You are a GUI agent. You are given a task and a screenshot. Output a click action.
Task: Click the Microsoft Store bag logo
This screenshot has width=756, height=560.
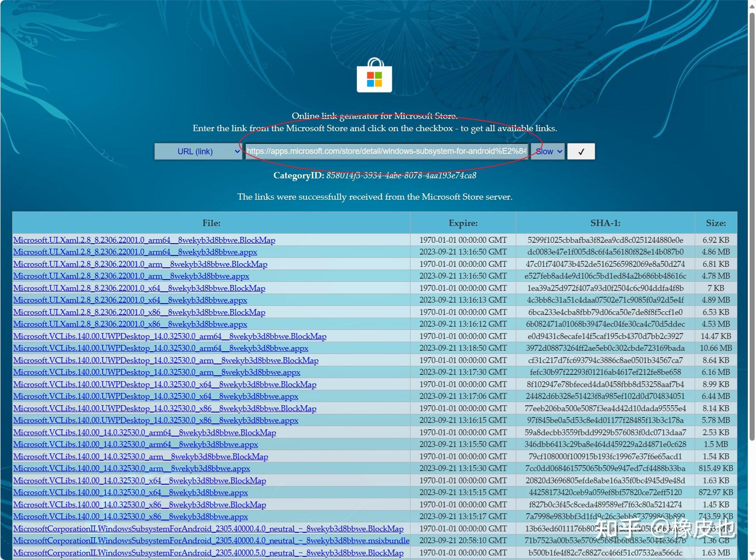pos(374,75)
